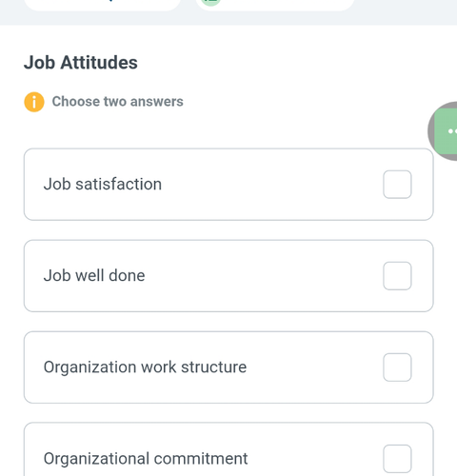Viewport: 457px width, 476px height.
Task: Click empty area inside Job well done card
Action: [x=264, y=276]
